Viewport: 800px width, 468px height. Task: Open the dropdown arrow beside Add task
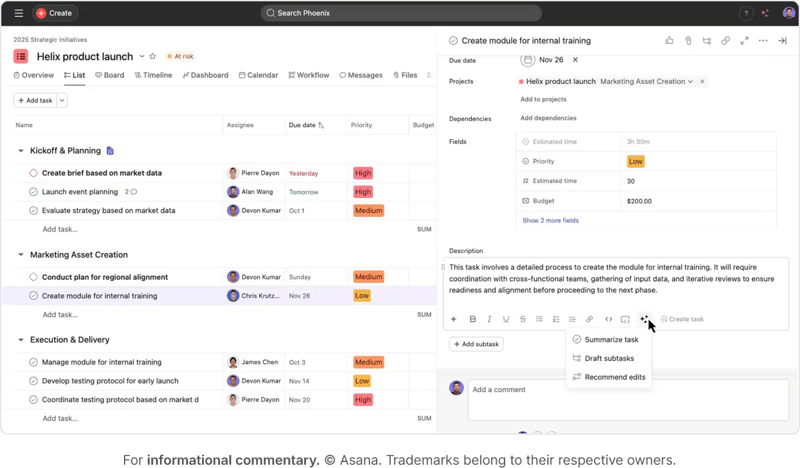point(63,101)
